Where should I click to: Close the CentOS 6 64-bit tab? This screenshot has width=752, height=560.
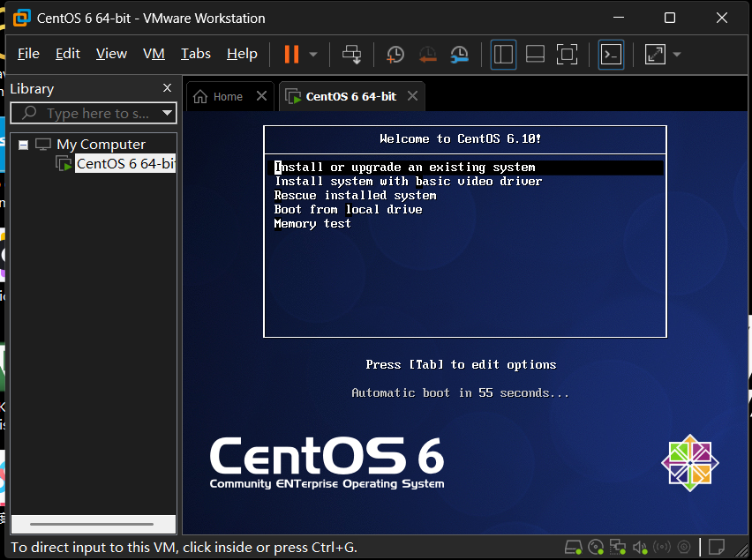[412, 96]
